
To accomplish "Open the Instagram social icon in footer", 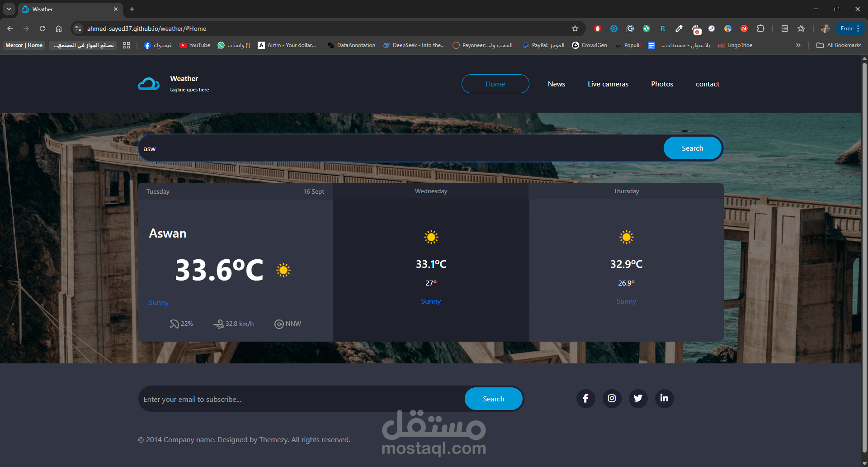I will [612, 399].
